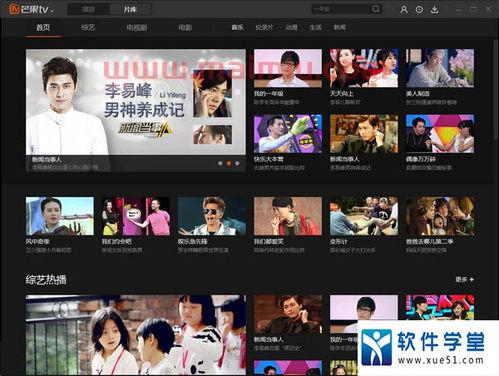Image resolution: width=499 pixels, height=376 pixels.
Task: Click the 娱乐急先锋 title text
Action: coord(193,241)
